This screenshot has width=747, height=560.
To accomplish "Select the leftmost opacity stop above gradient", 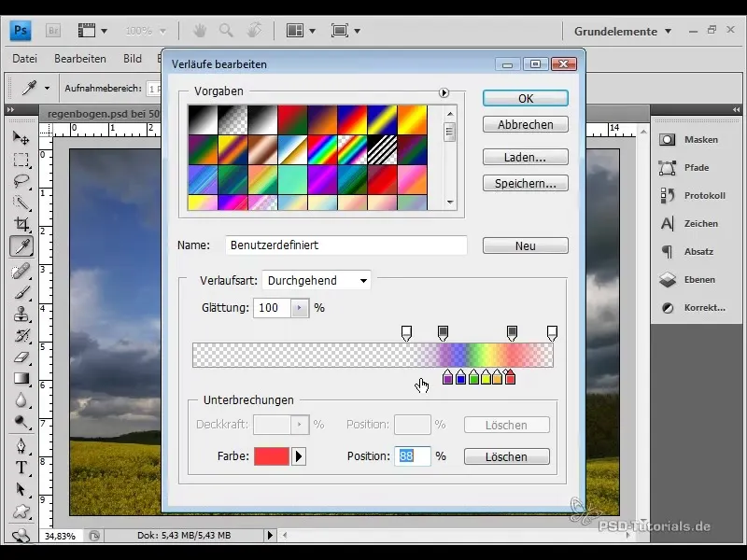I will pyautogui.click(x=406, y=333).
